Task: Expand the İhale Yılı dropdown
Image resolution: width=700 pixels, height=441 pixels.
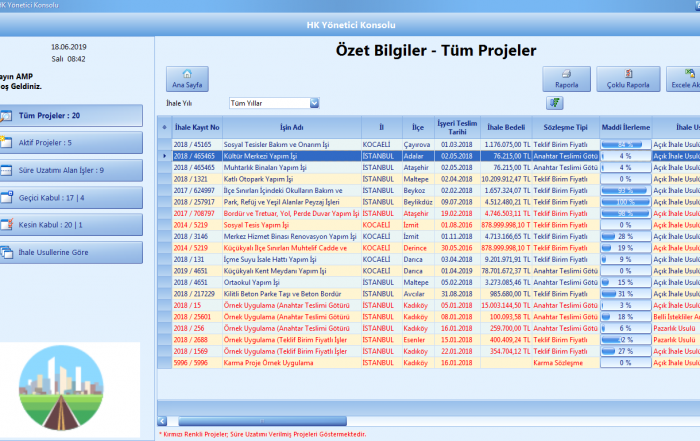Action: point(314,102)
